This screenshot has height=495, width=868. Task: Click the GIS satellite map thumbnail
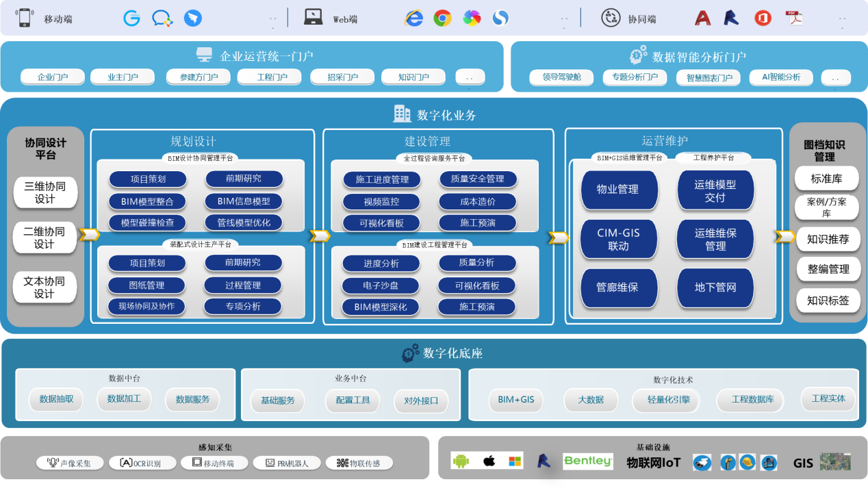pyautogui.click(x=835, y=461)
